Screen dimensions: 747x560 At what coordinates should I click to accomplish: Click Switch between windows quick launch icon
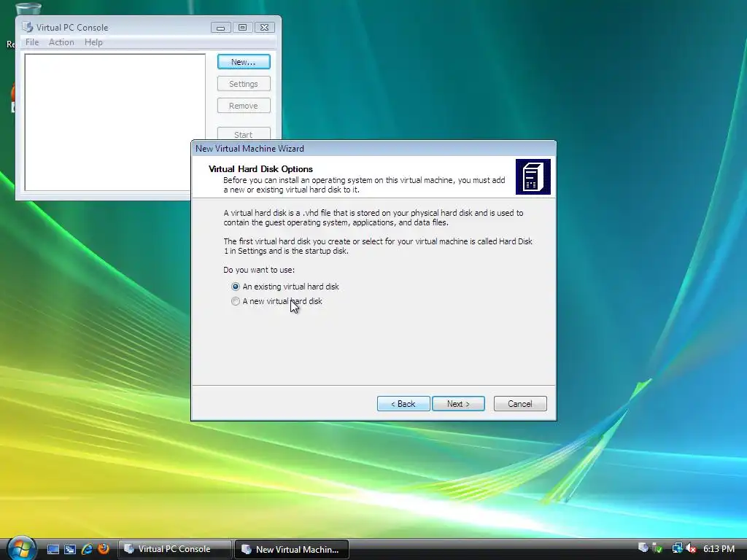click(x=70, y=549)
